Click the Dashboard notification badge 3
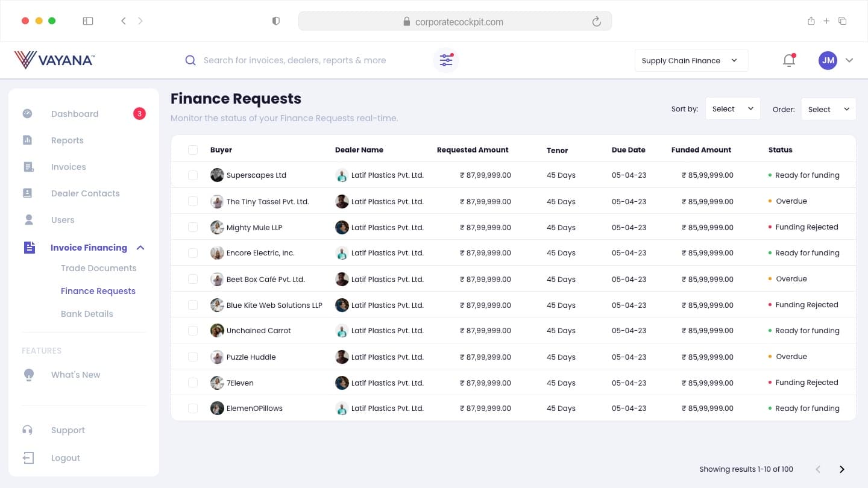868x488 pixels. pyautogui.click(x=139, y=113)
